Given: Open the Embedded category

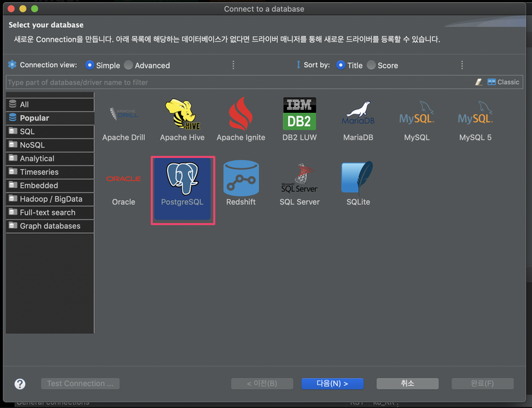Looking at the screenshot, I should (50, 186).
